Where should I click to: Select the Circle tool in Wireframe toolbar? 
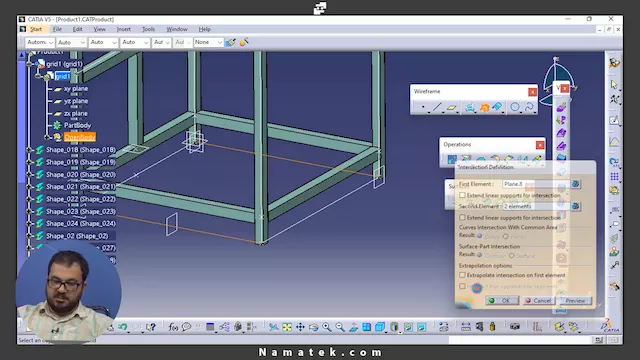click(x=515, y=107)
